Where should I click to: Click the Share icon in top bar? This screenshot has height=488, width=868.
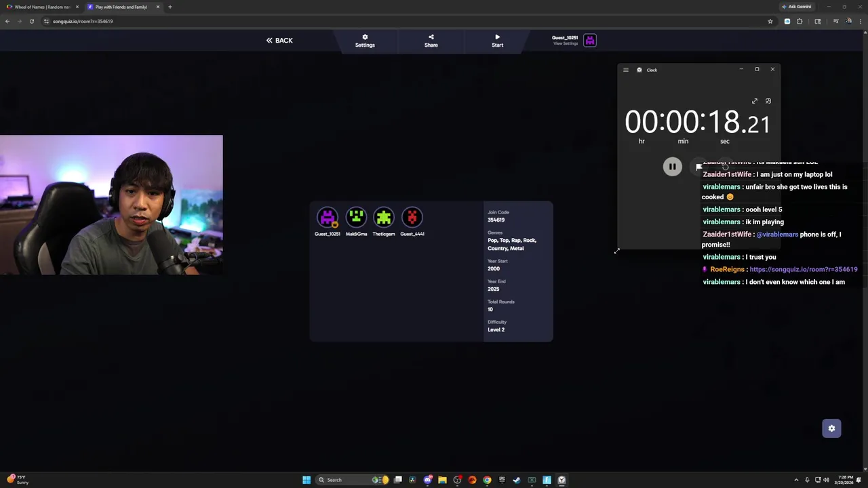[431, 37]
